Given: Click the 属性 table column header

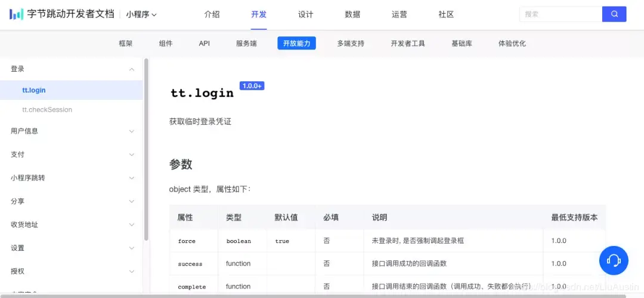Looking at the screenshot, I should pyautogui.click(x=185, y=218).
